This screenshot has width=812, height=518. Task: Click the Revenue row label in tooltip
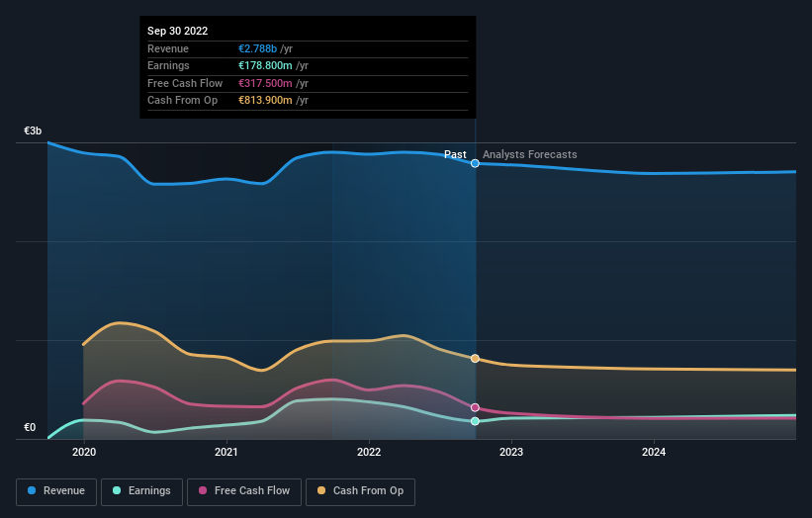168,48
